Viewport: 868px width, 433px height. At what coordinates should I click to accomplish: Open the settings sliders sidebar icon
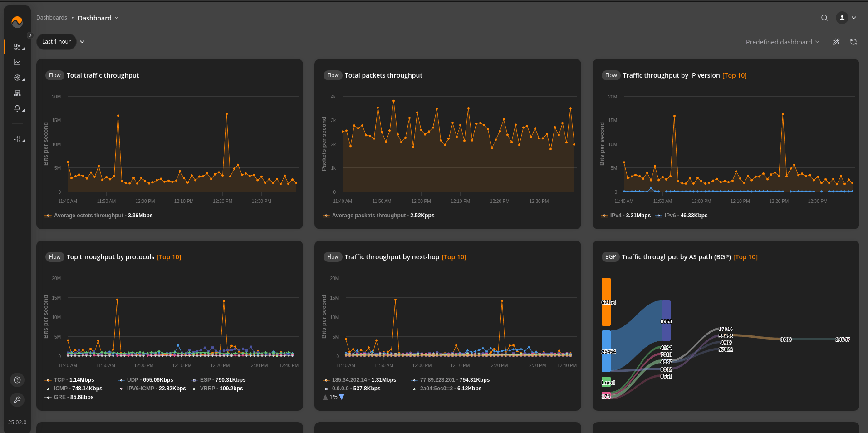coord(17,139)
